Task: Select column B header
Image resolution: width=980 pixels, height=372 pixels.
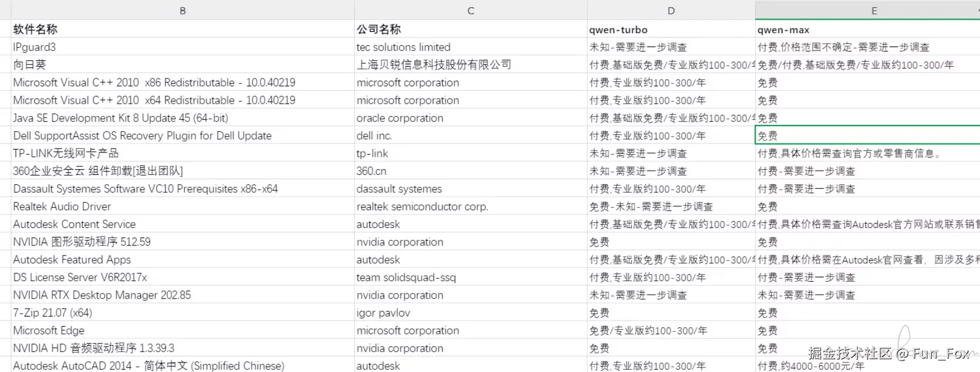Action: tap(182, 10)
